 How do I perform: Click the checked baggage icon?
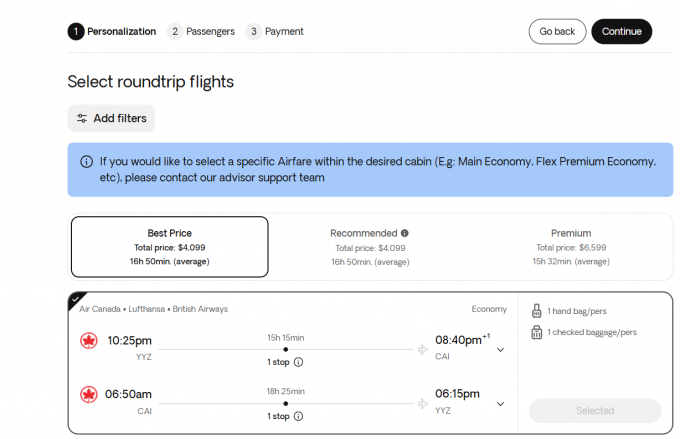click(536, 332)
